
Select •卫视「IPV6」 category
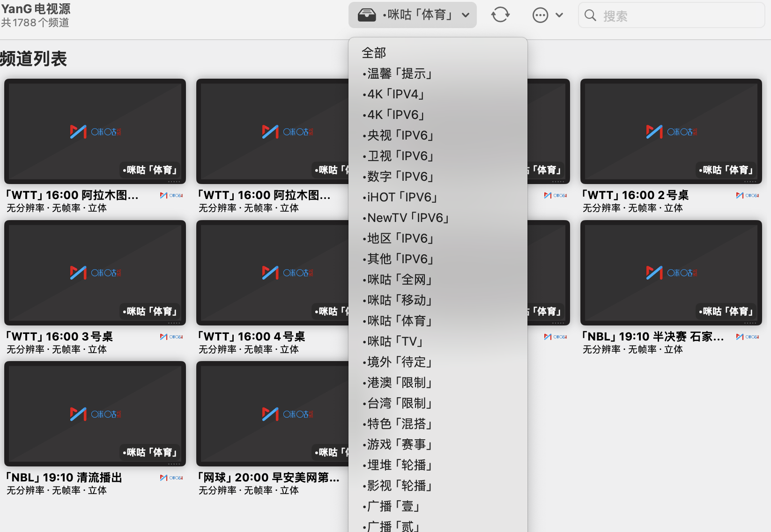438,156
